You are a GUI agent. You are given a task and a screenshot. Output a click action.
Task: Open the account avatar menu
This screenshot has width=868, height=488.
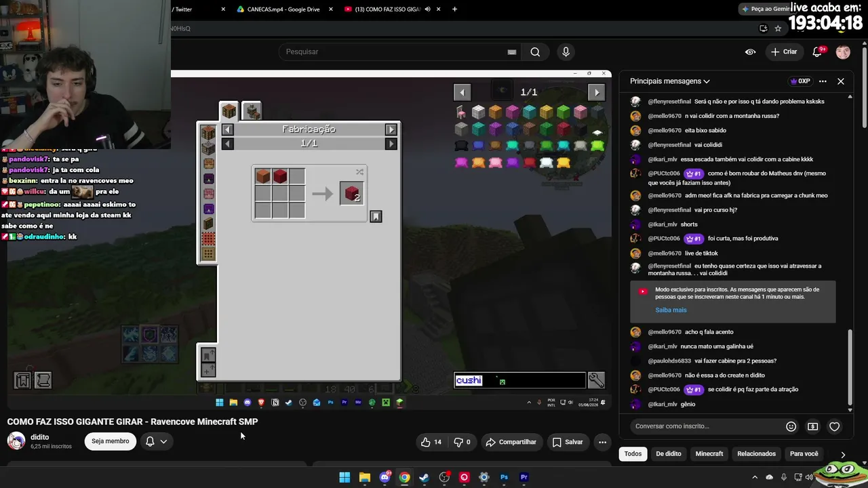coord(843,52)
